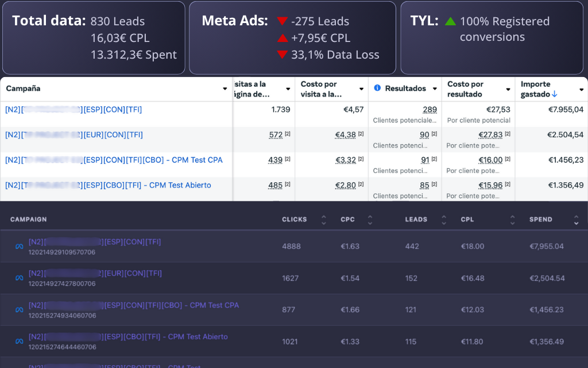Select the CPL cell €18.00
Viewport: 588px width, 368px height.
473,247
